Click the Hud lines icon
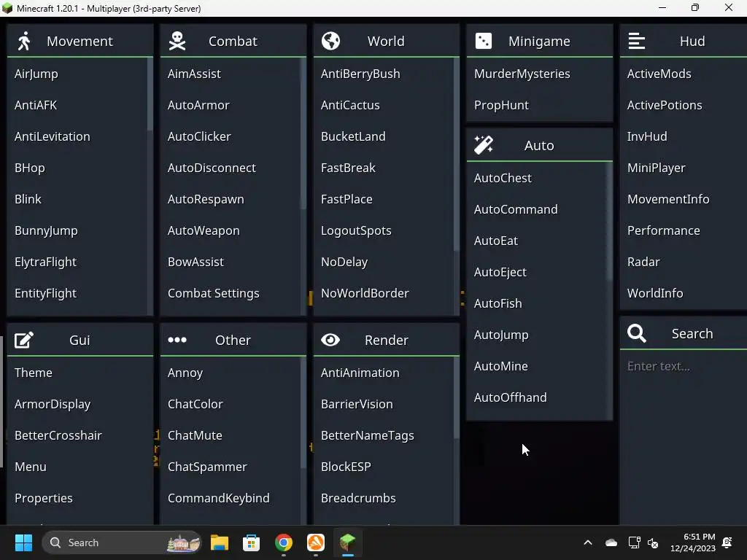The height and width of the screenshot is (560, 747). coord(636,41)
